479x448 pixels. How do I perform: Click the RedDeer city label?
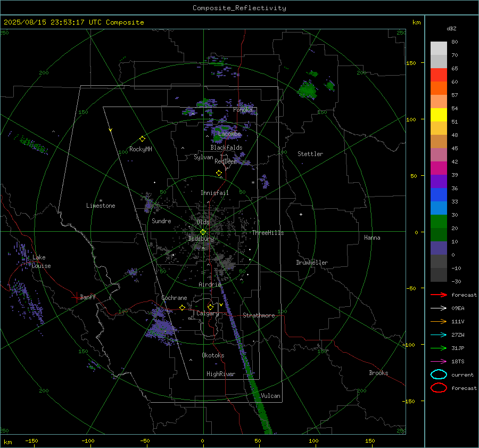coord(226,161)
